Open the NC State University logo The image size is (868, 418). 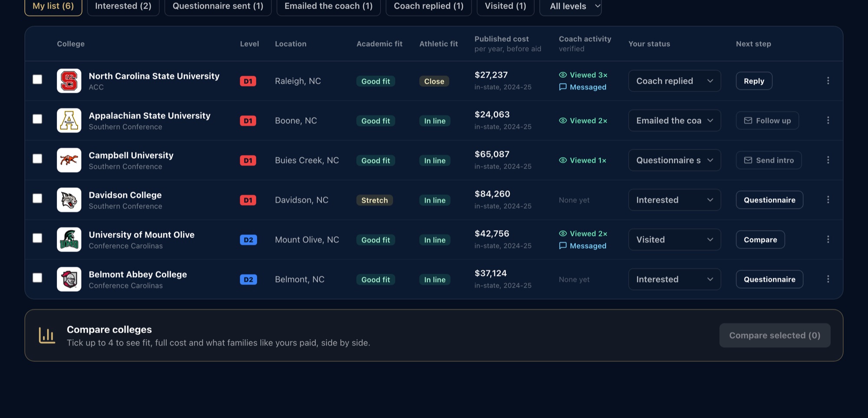(x=69, y=81)
